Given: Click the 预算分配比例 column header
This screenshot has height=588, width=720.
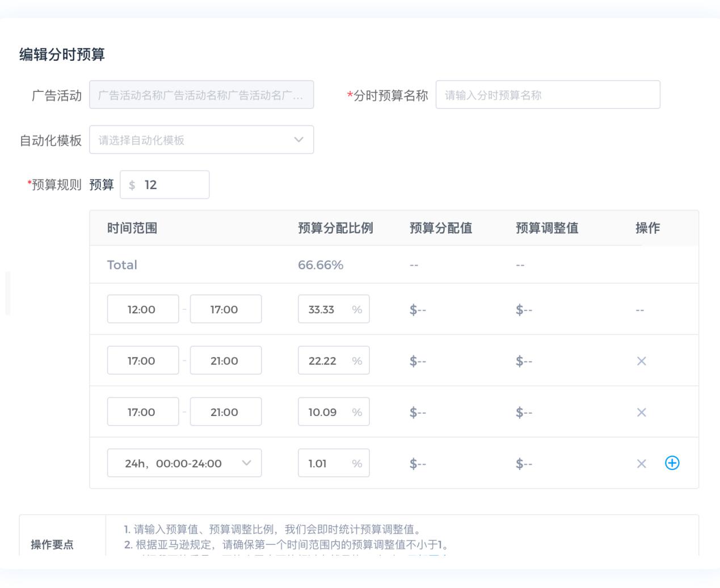Looking at the screenshot, I should tap(335, 228).
